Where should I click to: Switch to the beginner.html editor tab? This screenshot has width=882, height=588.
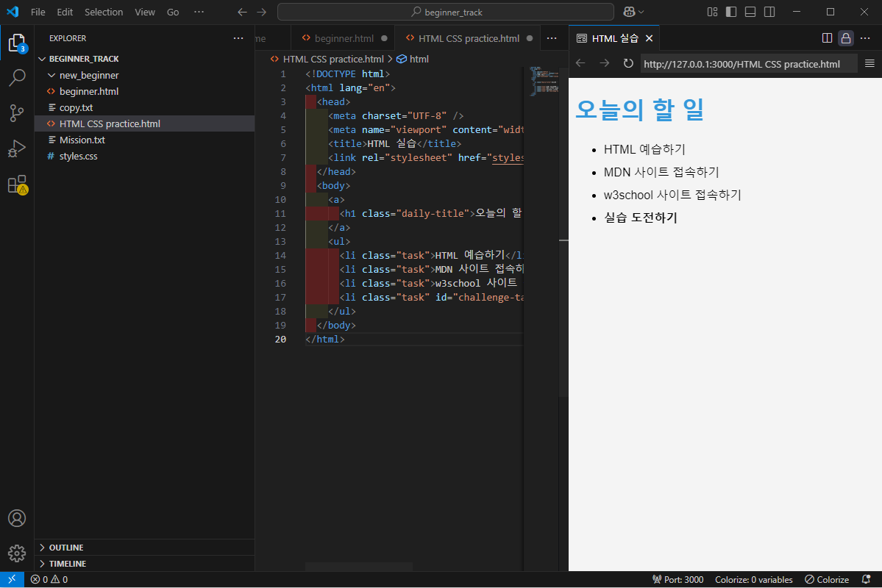(344, 38)
